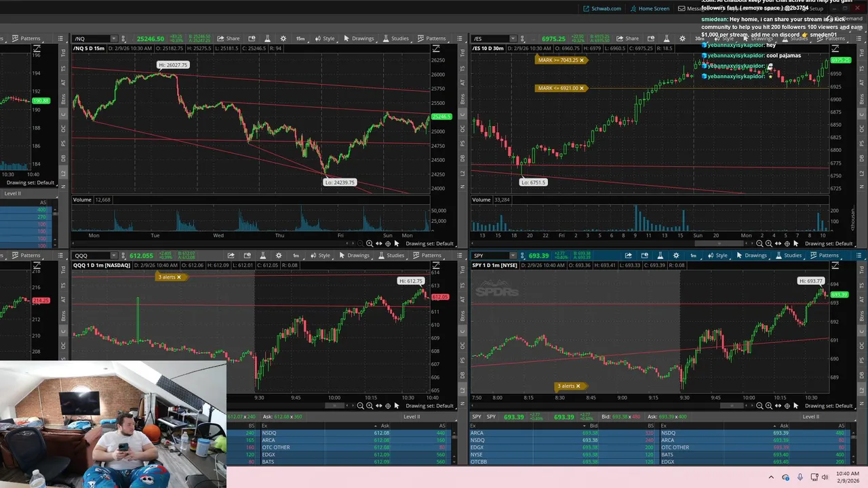Open settings gear on QQQ chart
The height and width of the screenshot is (488, 868).
[279, 256]
